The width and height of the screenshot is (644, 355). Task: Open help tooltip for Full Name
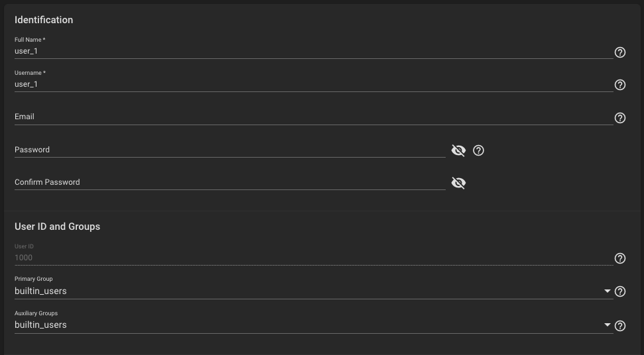coord(619,52)
